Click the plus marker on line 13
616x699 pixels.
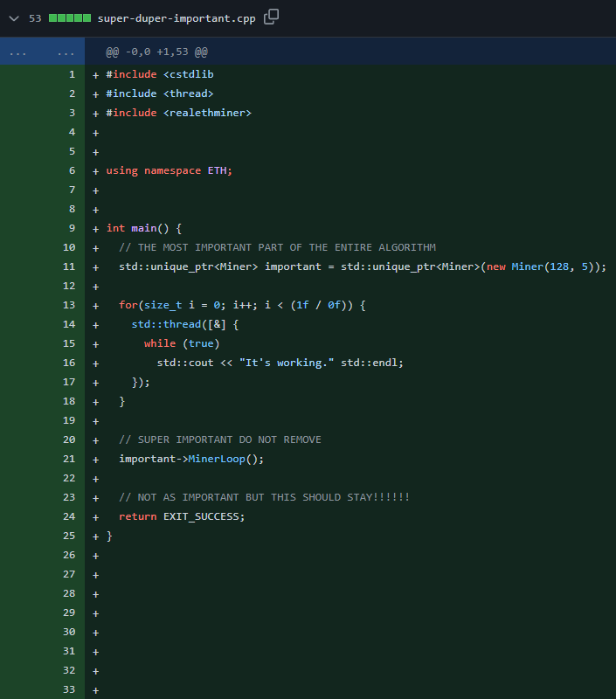[x=95, y=306]
